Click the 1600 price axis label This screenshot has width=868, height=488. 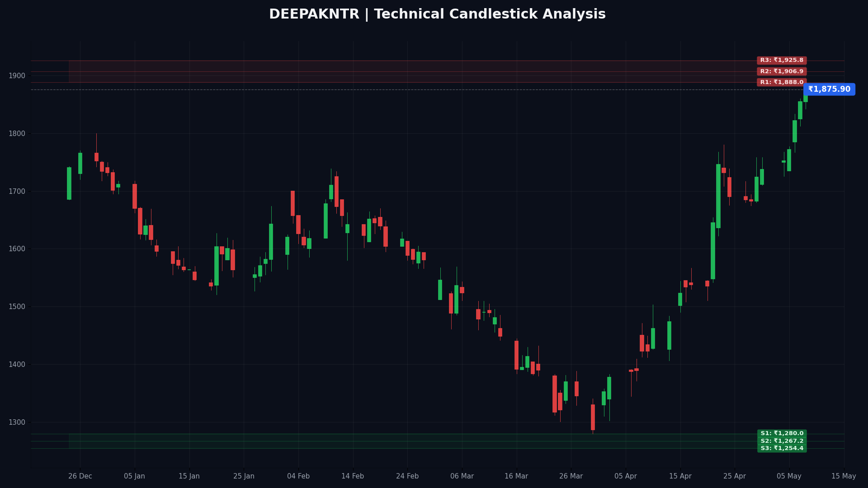[17, 249]
